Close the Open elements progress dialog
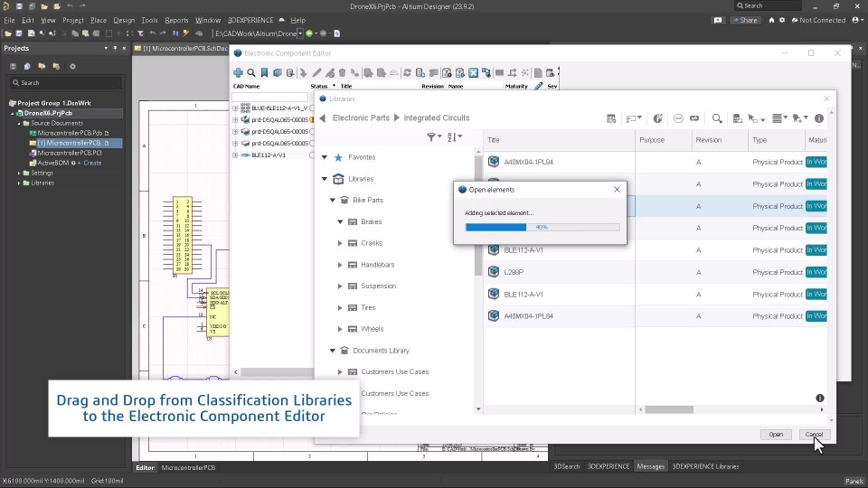The image size is (868, 488). (617, 189)
